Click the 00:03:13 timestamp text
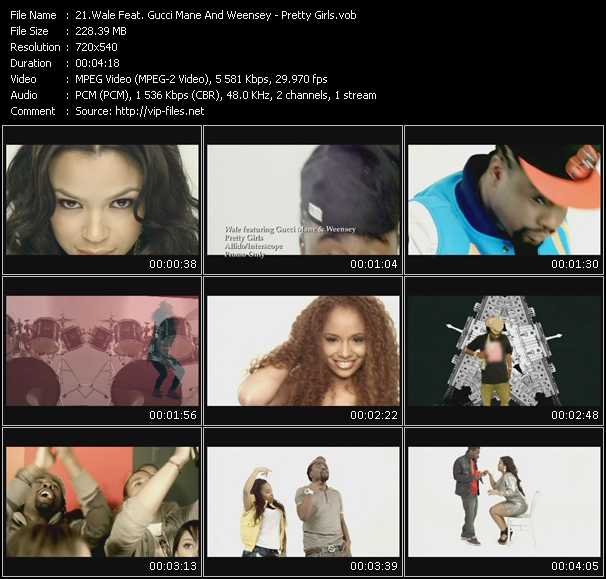Viewport: 606px width, 579px height. [173, 567]
